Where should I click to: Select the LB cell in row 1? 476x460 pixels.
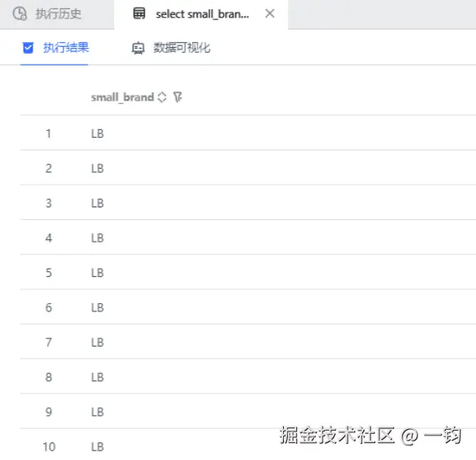97,133
